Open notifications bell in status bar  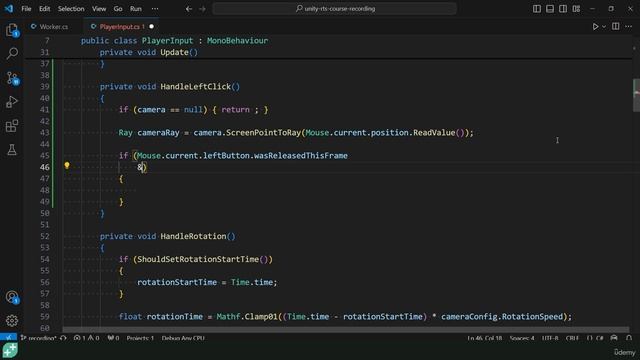point(629,338)
